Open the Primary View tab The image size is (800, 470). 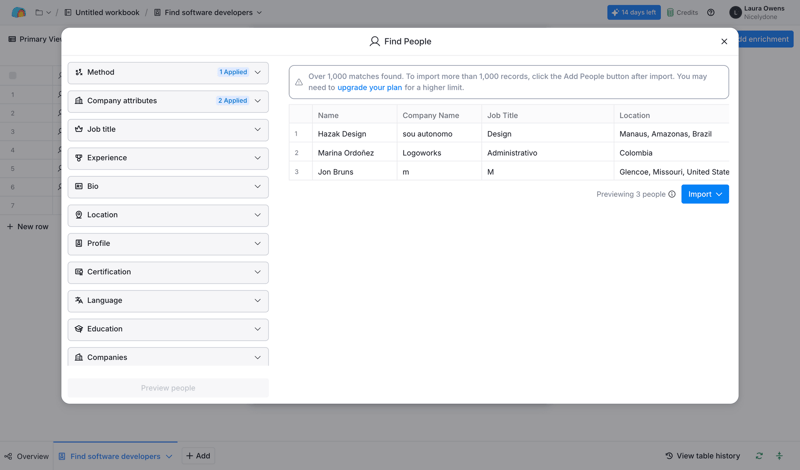tap(35, 39)
